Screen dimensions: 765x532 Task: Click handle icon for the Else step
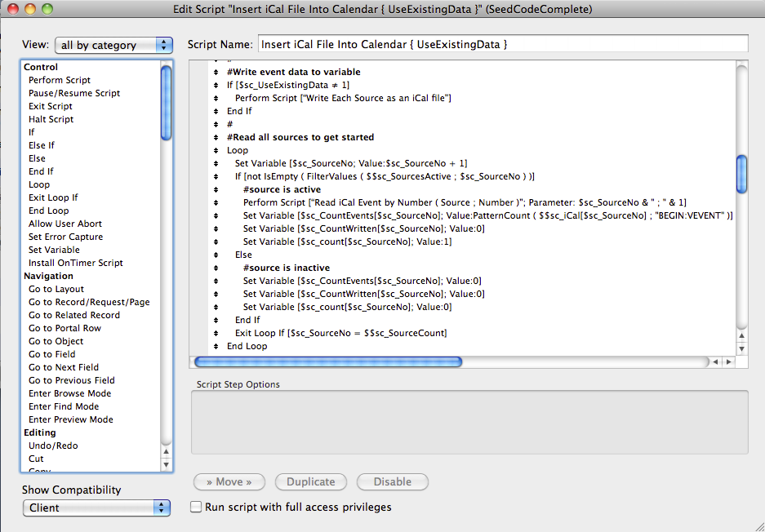[216, 255]
